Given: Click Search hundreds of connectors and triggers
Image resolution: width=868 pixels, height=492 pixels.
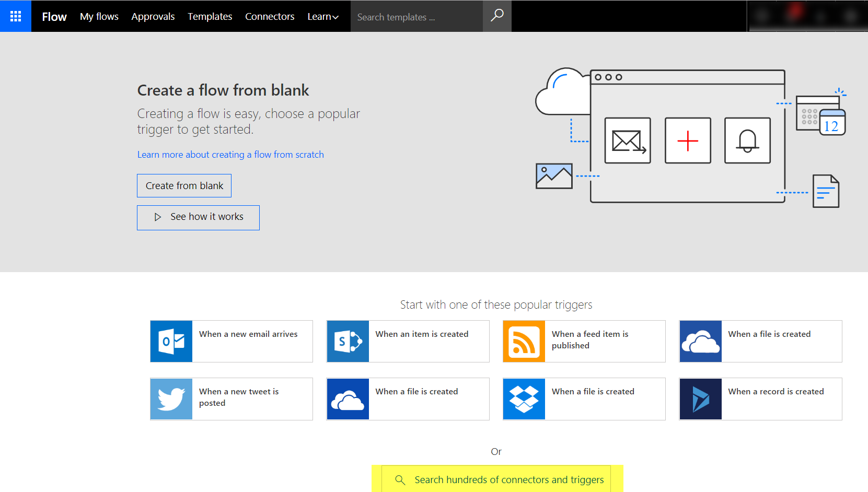Looking at the screenshot, I should 496,479.
